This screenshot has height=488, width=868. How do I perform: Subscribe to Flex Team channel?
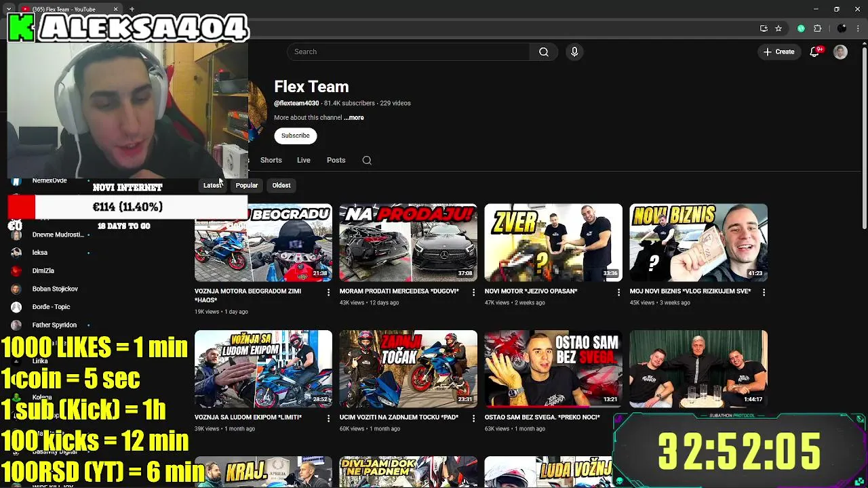point(295,136)
